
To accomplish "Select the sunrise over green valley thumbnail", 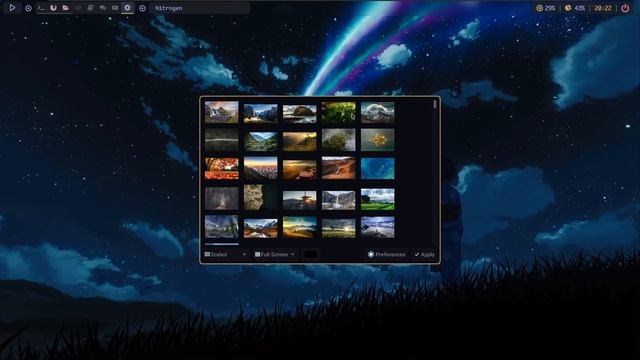I will point(300,227).
